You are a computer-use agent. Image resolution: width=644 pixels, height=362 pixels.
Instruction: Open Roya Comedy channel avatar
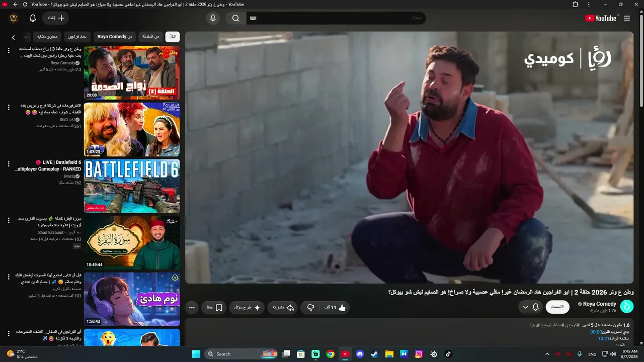[x=627, y=306]
